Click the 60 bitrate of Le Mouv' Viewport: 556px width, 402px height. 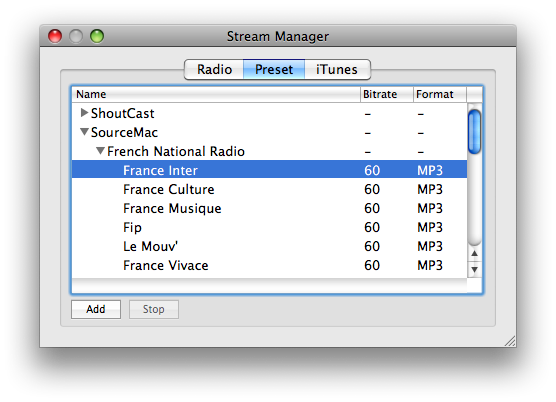(x=372, y=246)
